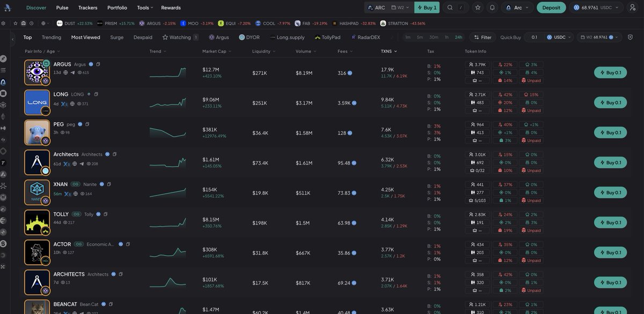The height and width of the screenshot is (314, 644).
Task: Open the search magnifier icon
Action: [450, 8]
